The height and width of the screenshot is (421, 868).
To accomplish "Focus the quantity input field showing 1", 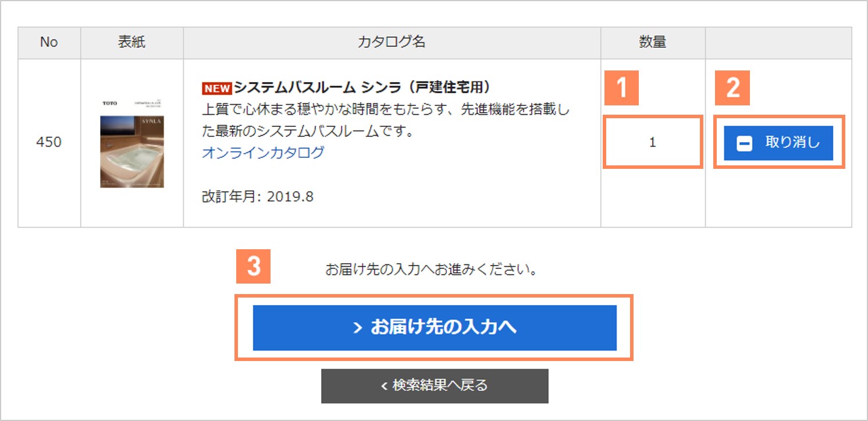I will [x=652, y=143].
